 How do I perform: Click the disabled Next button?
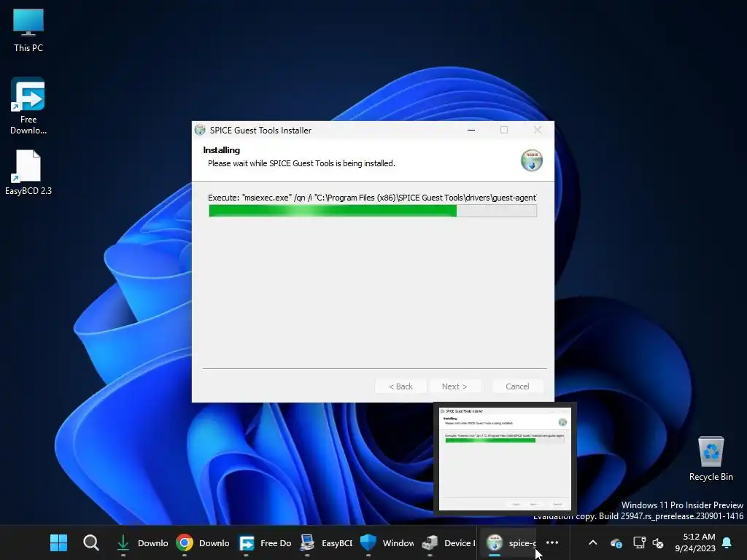(x=454, y=386)
